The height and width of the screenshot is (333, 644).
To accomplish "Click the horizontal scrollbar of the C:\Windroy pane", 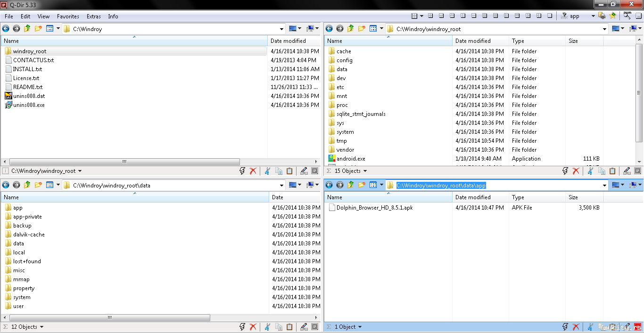I will click(x=124, y=162).
